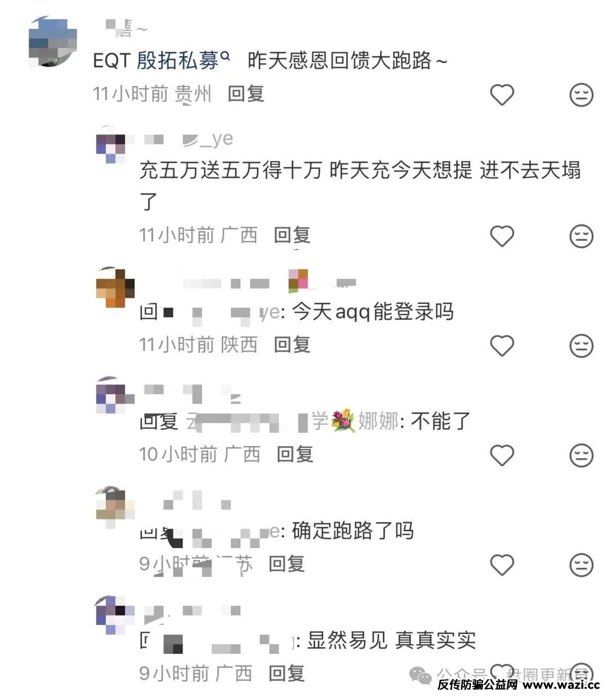Image resolution: width=608 pixels, height=700 pixels.
Task: Reply to the 10小时前 广西 comment
Action: [x=295, y=454]
